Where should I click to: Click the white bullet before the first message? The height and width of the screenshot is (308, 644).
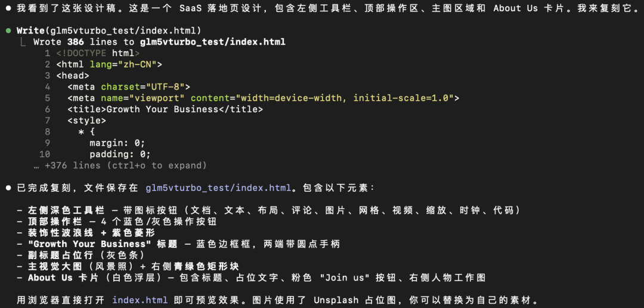click(x=8, y=8)
